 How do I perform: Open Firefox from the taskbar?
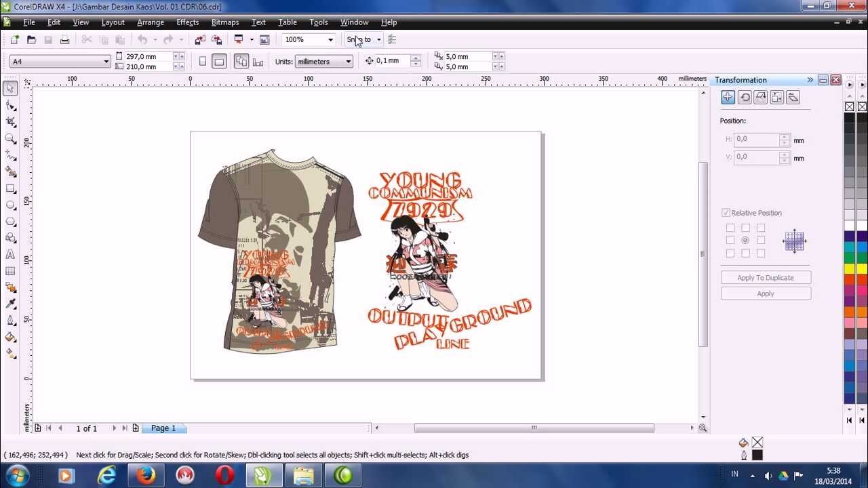144,476
